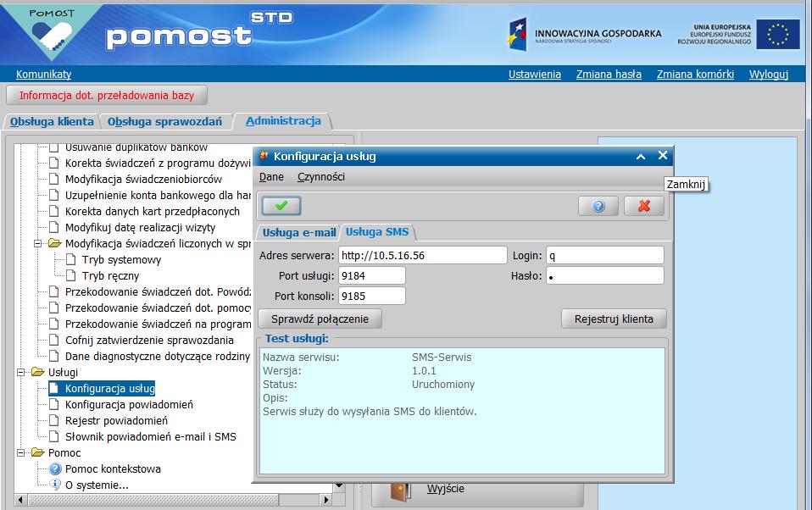Viewport: 812px width, 510px height.
Task: Open help with the blue question mark button
Action: click(x=598, y=206)
